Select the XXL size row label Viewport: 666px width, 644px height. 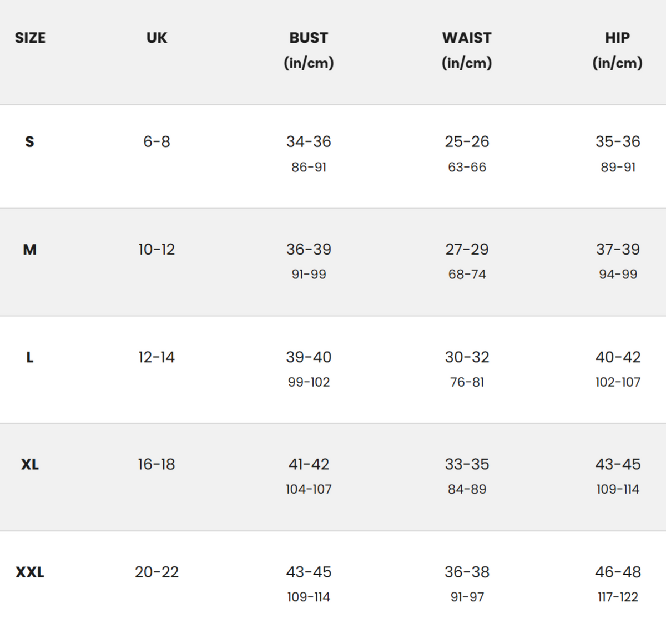(29, 572)
